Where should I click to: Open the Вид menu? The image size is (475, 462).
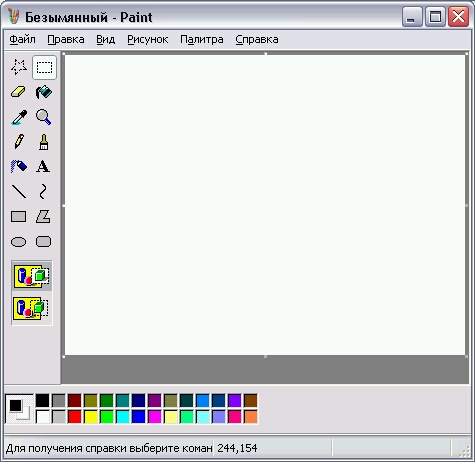[106, 39]
